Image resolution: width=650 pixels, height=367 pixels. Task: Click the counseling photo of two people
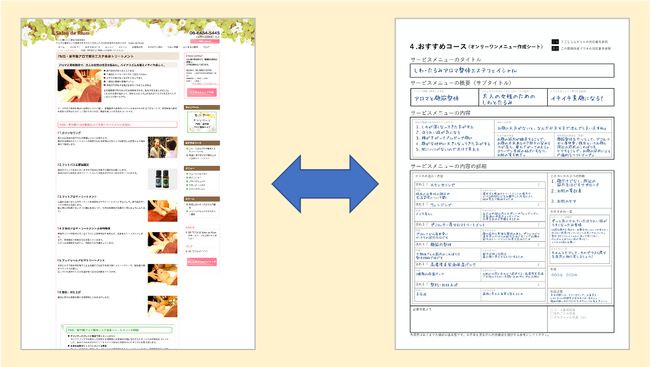[x=162, y=147]
